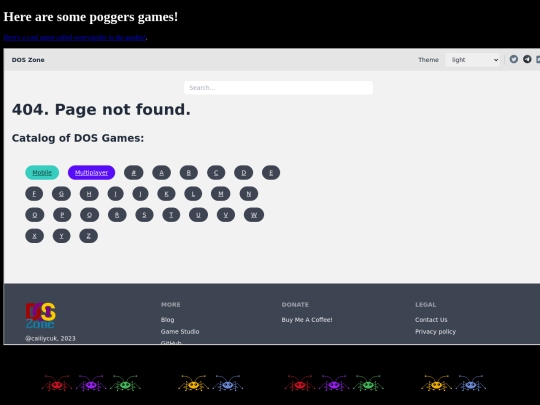Filter catalog by letter R

tap(117, 215)
